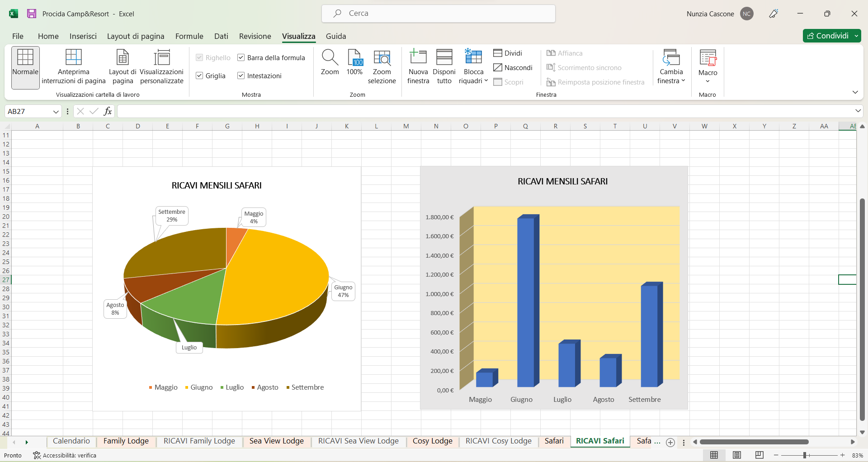The width and height of the screenshot is (868, 462).
Task: Save the workbook with the save icon
Action: 31,14
